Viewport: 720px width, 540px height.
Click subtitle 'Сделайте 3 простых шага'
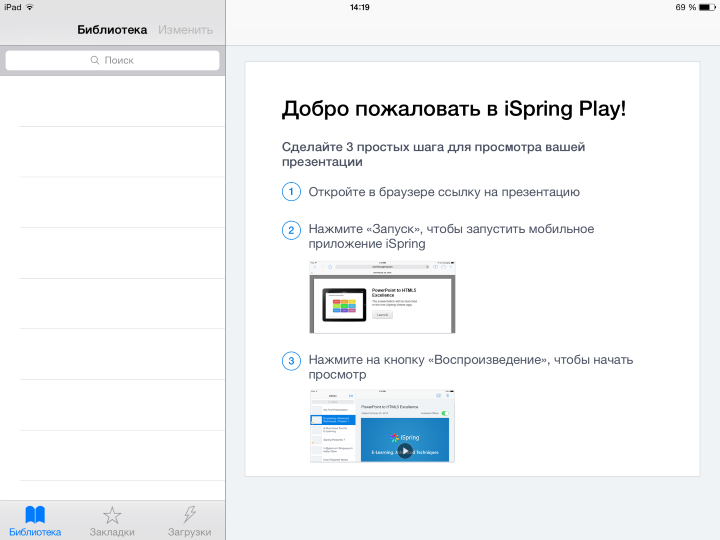[x=433, y=154]
